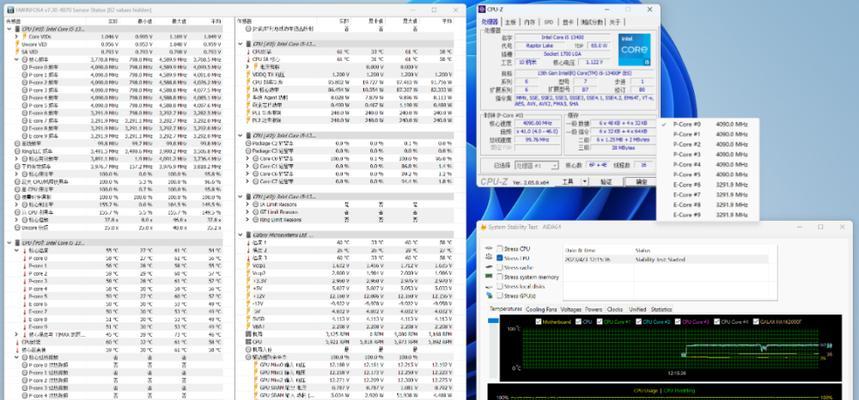
Task: Click the FPU icon beside Stress FPU
Action: coord(489,258)
